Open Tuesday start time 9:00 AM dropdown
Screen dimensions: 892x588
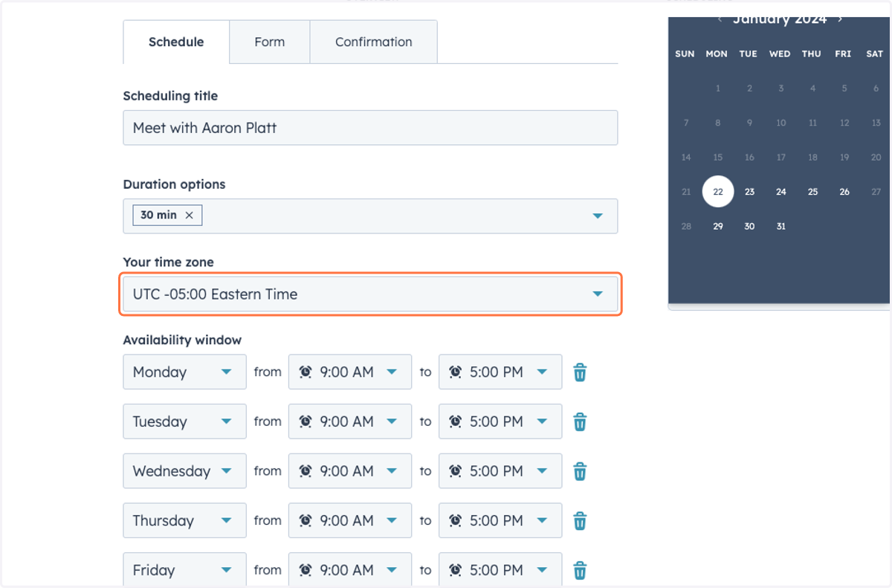[x=349, y=421]
